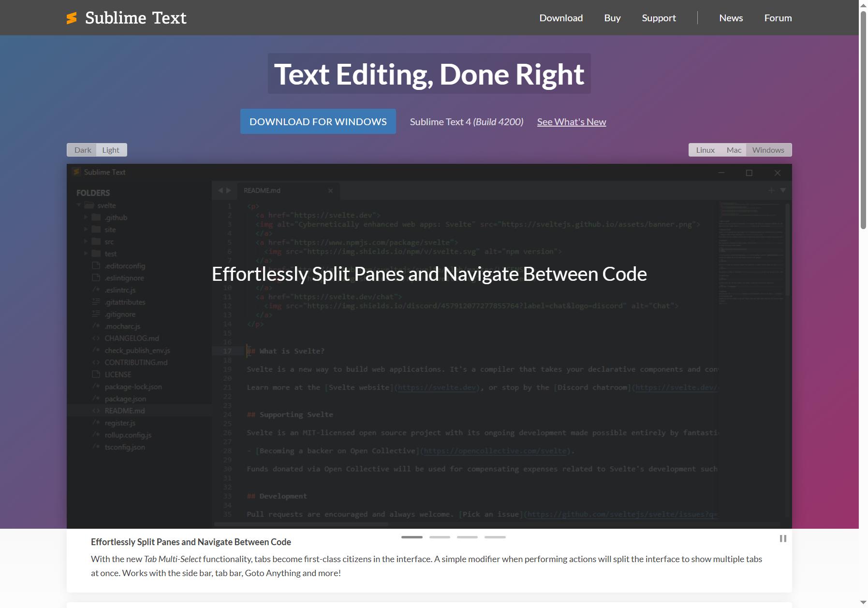The width and height of the screenshot is (868, 608).
Task: Expand the .github folder arrow
Action: 86,217
